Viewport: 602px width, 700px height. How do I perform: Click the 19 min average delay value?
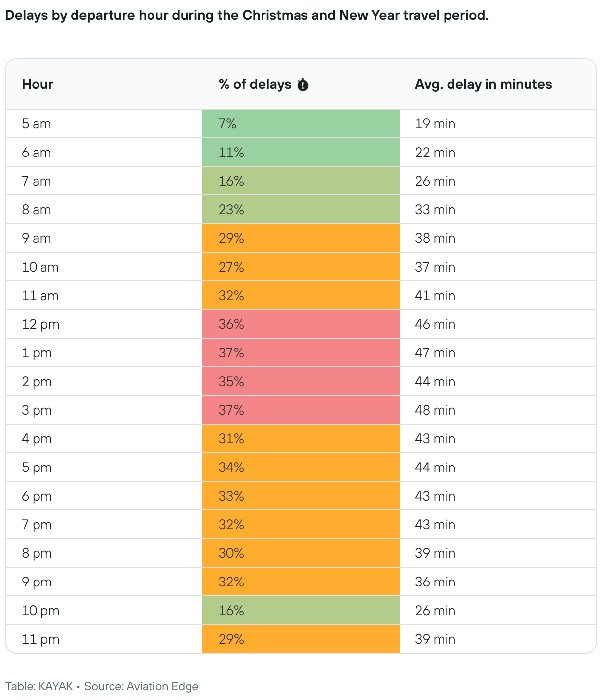435,124
